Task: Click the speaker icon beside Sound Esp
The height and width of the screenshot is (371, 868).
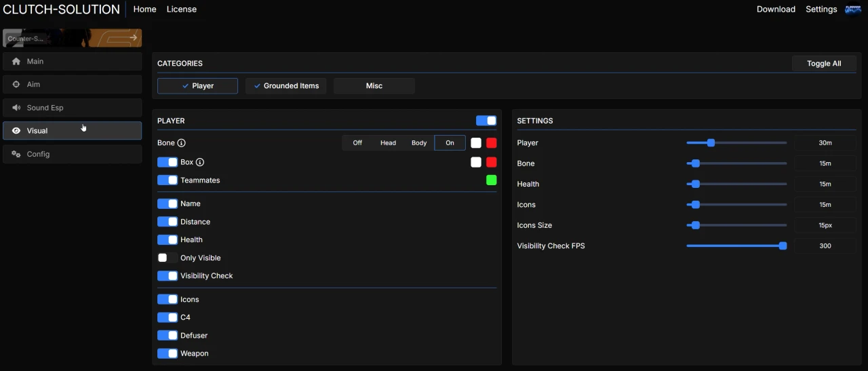Action: [16, 108]
